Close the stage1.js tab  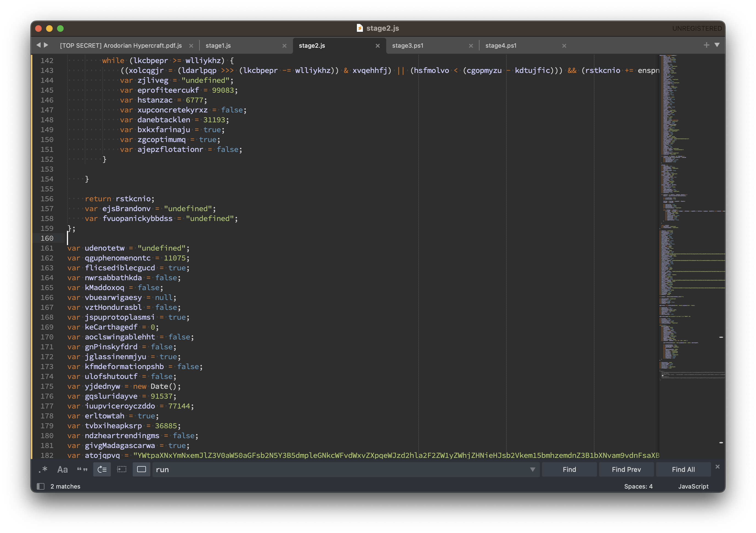coord(284,46)
